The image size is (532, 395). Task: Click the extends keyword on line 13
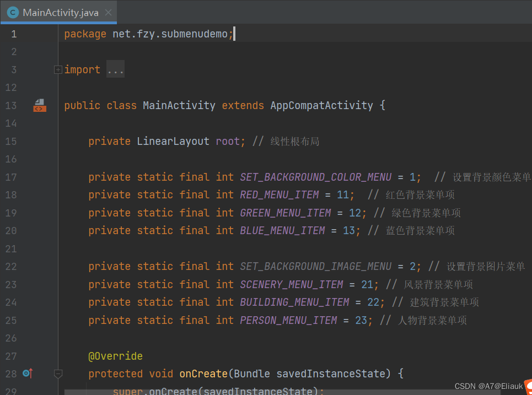pyautogui.click(x=243, y=105)
